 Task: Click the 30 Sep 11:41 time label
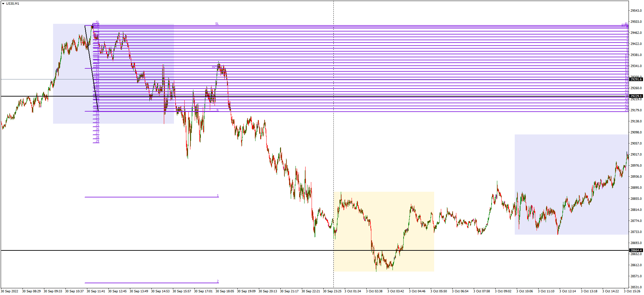(96, 291)
